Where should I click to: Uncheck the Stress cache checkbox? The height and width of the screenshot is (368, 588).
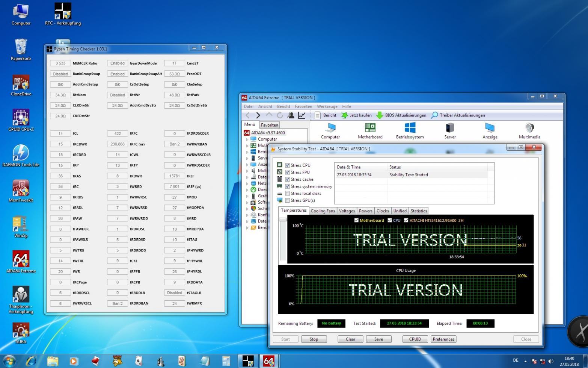(288, 179)
